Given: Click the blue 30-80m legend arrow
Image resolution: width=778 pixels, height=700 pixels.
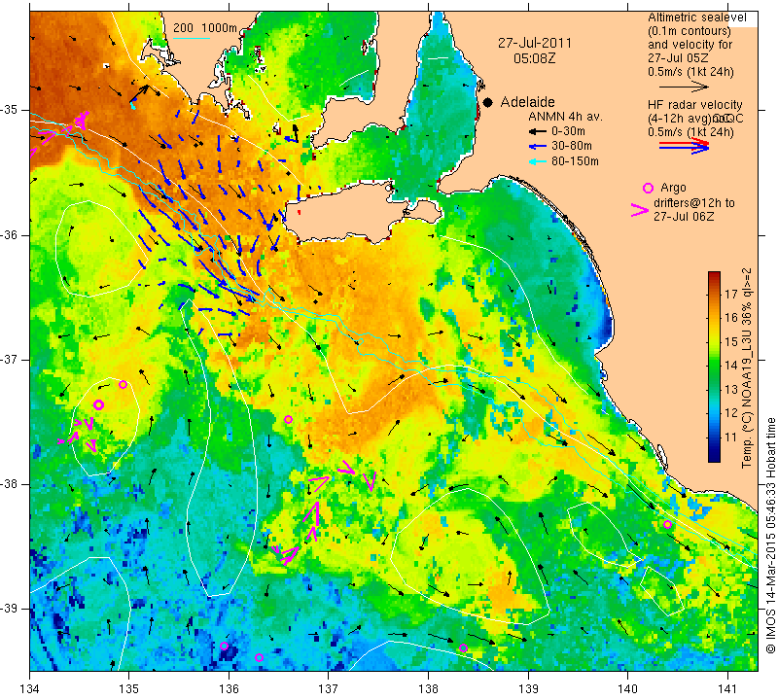Looking at the screenshot, I should 537,147.
